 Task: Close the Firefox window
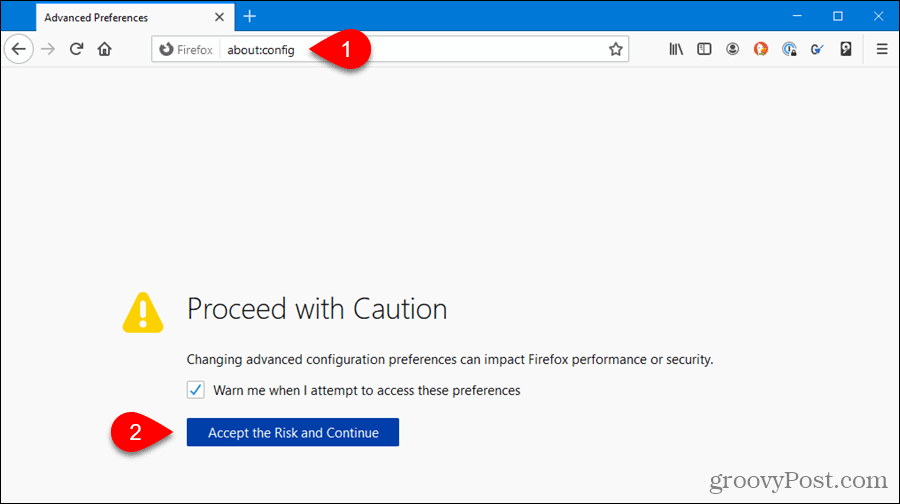(878, 16)
